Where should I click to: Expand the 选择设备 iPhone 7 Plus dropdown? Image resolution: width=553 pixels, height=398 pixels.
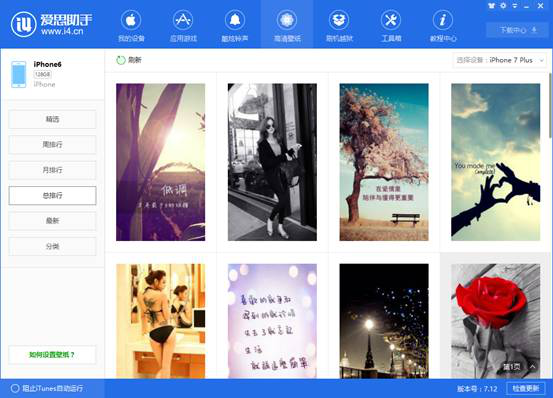click(500, 60)
